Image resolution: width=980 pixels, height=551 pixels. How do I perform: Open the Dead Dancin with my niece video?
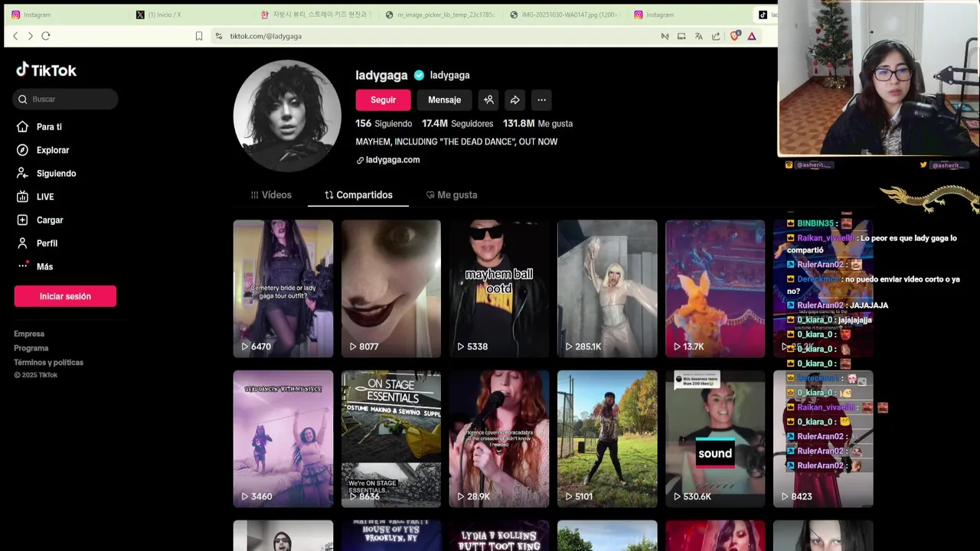[283, 439]
